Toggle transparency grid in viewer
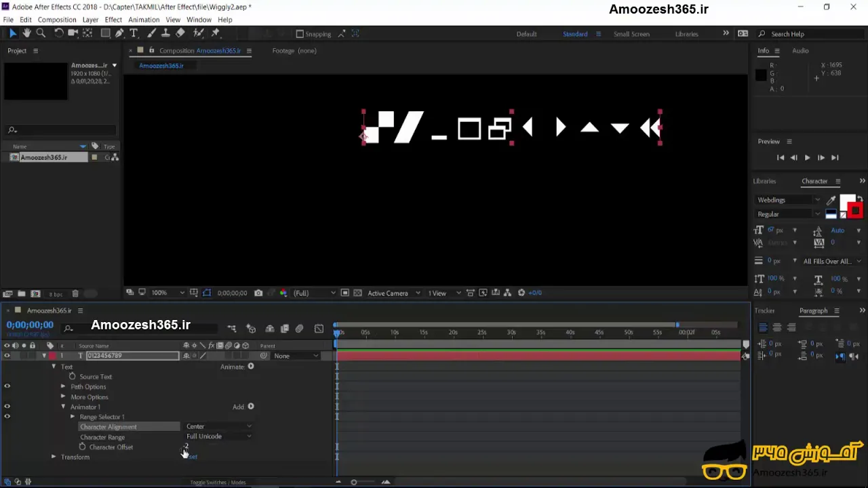Screen dimensions: 868x488 [358, 293]
